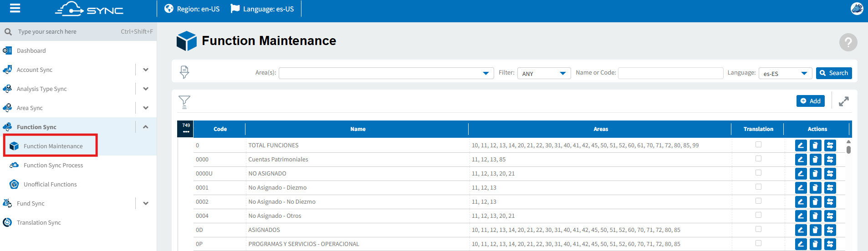Edit row TOTAL FUNCIONES
The height and width of the screenshot is (251, 868).
(x=801, y=146)
